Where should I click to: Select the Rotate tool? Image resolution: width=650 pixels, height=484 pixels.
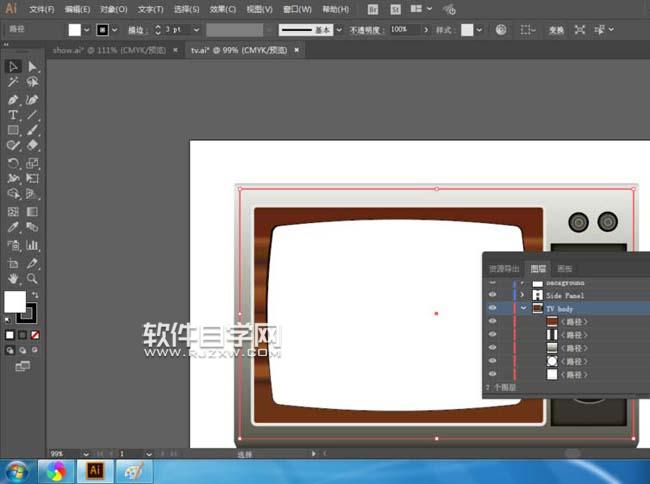[13, 163]
